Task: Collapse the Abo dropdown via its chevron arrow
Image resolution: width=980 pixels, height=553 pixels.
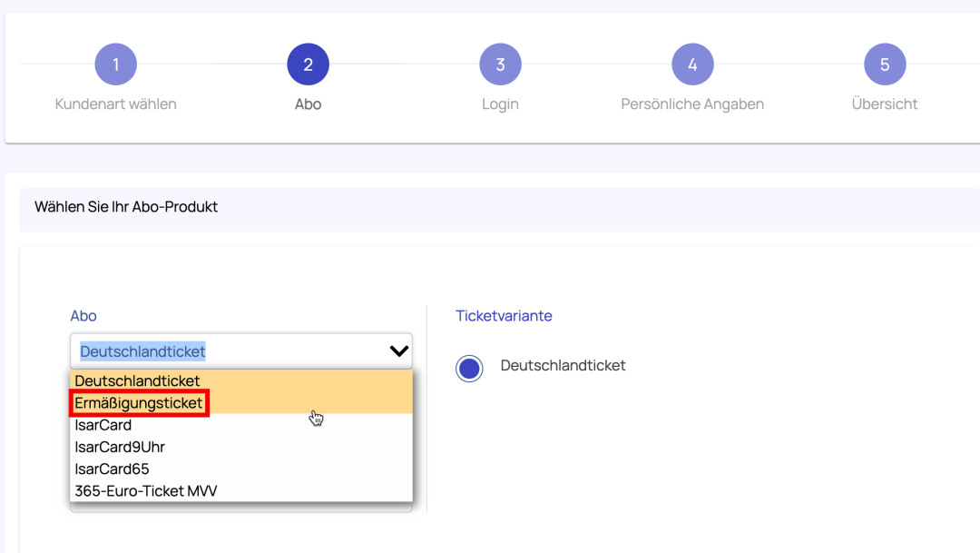Action: [x=398, y=351]
